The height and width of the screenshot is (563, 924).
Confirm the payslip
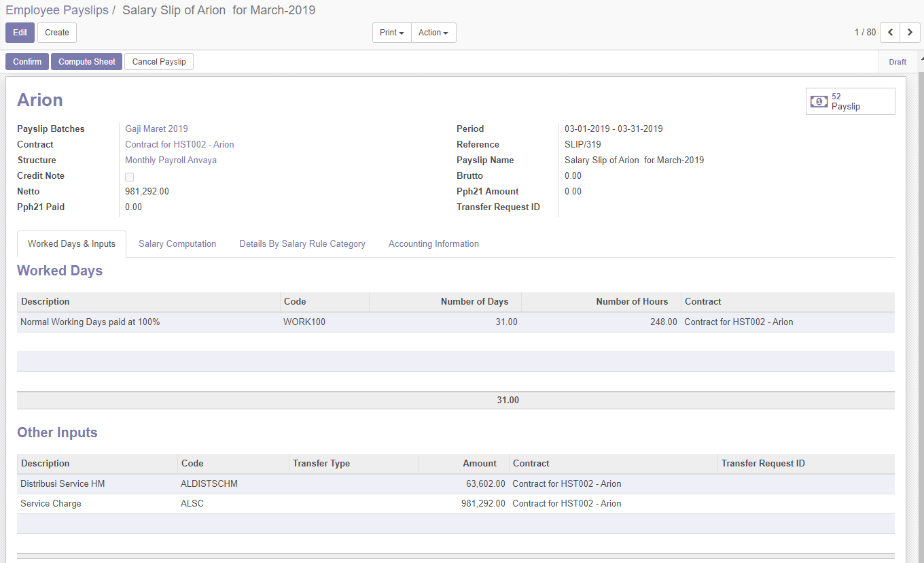[x=27, y=62]
